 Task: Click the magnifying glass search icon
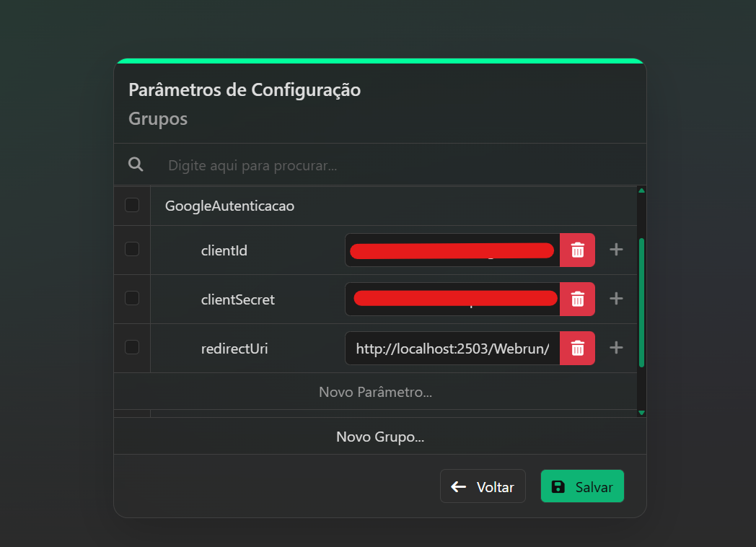coord(136,165)
